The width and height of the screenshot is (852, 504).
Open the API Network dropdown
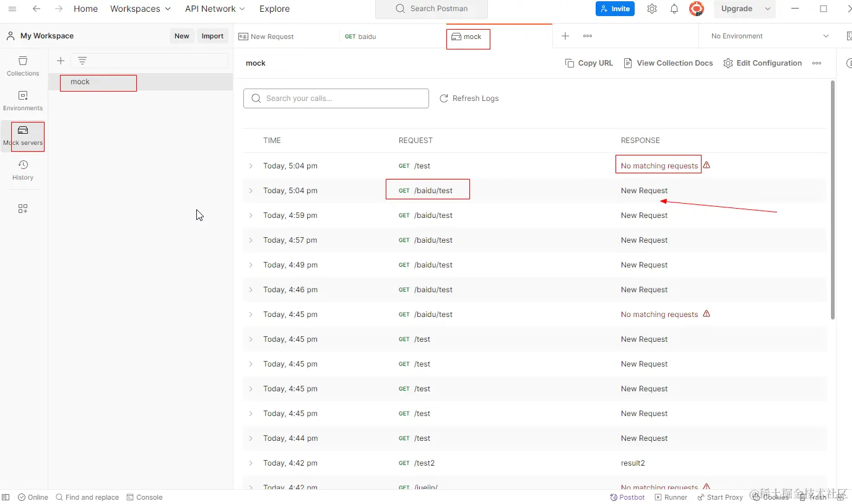click(x=215, y=9)
